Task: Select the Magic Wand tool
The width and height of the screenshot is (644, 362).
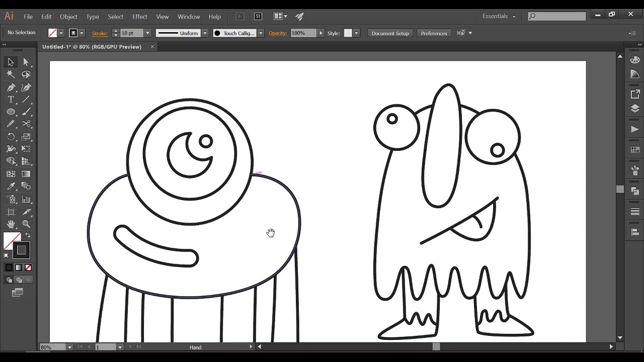Action: (x=11, y=74)
